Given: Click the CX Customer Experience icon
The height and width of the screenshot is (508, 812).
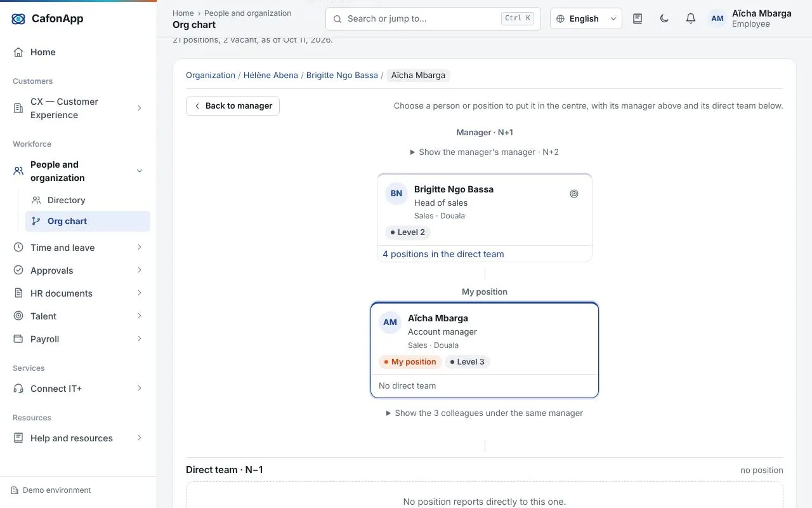Looking at the screenshot, I should pos(18,109).
